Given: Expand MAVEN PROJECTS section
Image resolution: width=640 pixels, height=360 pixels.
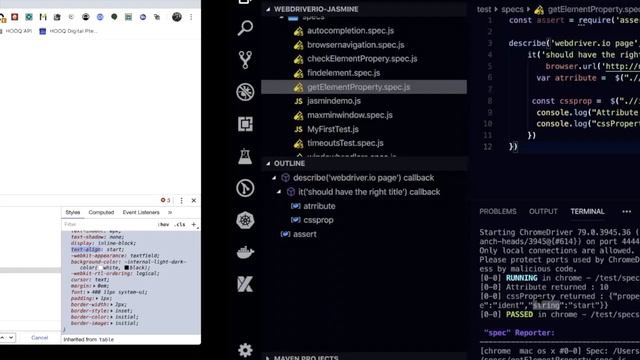Looking at the screenshot, I should (x=268, y=358).
